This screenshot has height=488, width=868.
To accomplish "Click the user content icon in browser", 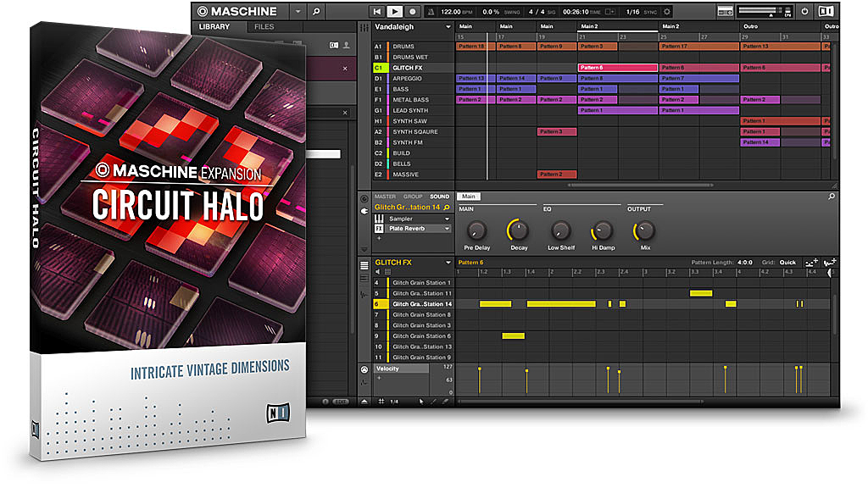I will (347, 46).
